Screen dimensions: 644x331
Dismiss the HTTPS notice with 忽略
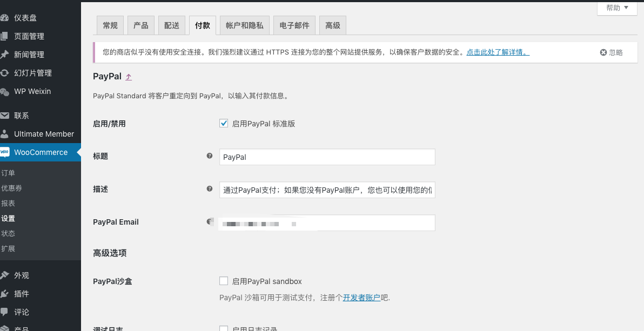(x=612, y=52)
